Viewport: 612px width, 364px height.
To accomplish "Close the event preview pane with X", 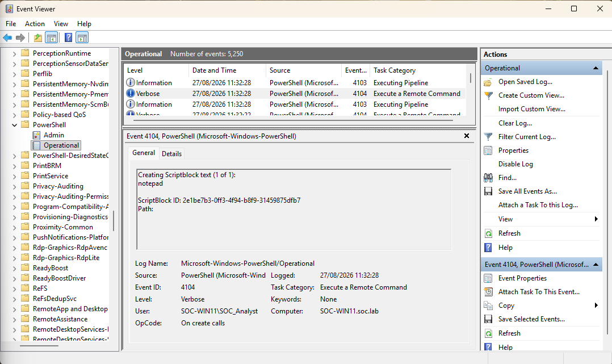I will [467, 136].
